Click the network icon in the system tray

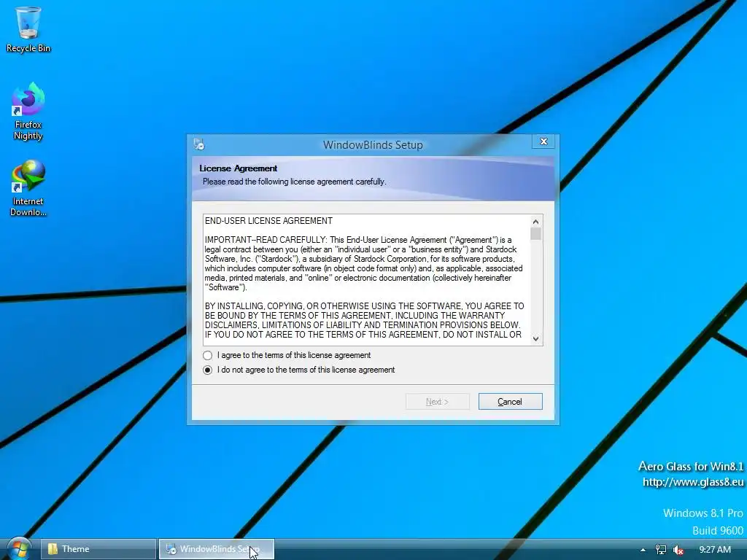(x=660, y=550)
